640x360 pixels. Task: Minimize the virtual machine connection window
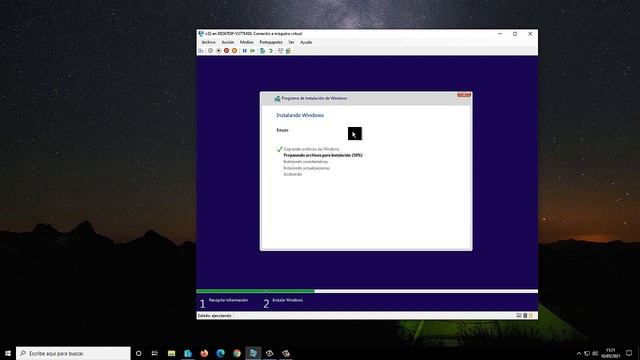click(500, 34)
